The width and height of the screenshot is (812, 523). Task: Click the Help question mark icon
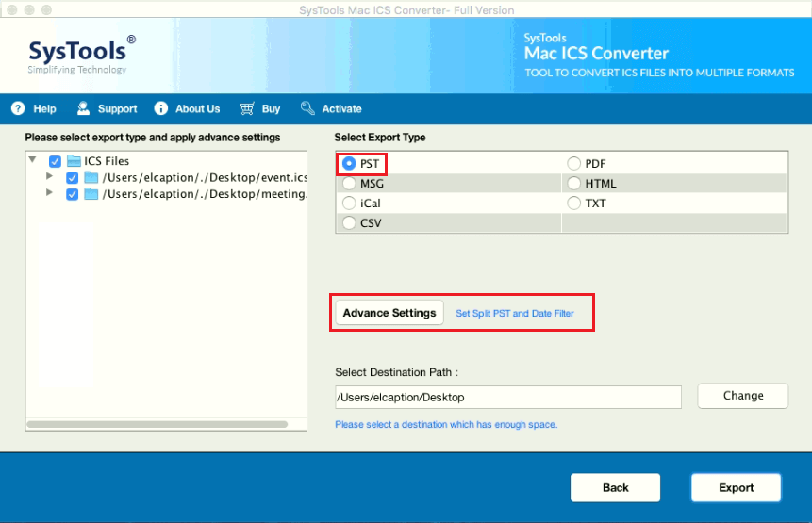click(18, 108)
